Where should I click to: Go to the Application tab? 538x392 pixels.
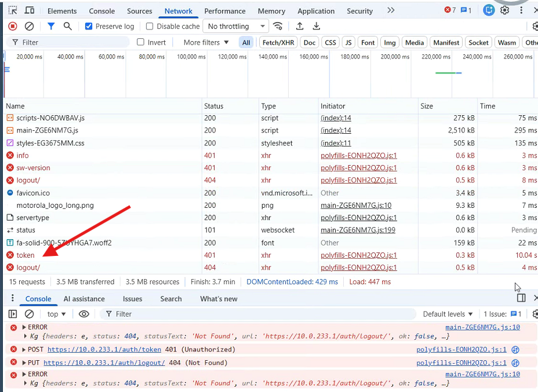coord(316,11)
